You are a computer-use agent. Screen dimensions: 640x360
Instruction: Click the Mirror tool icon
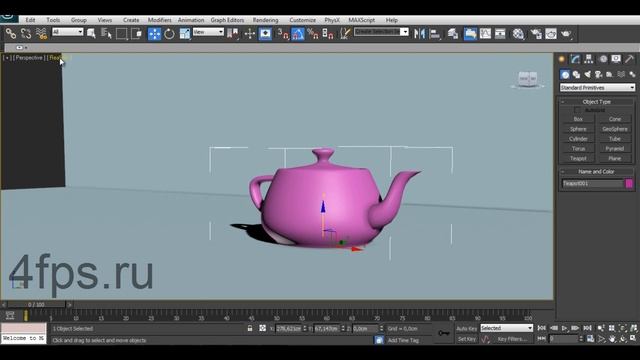[x=419, y=33]
